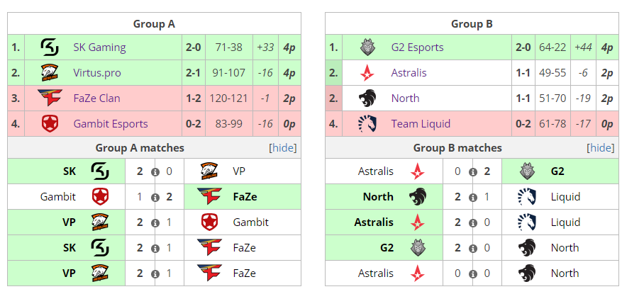Image resolution: width=644 pixels, height=294 pixels.
Task: Open match info for Gambit vs FaZe
Action: (x=155, y=198)
